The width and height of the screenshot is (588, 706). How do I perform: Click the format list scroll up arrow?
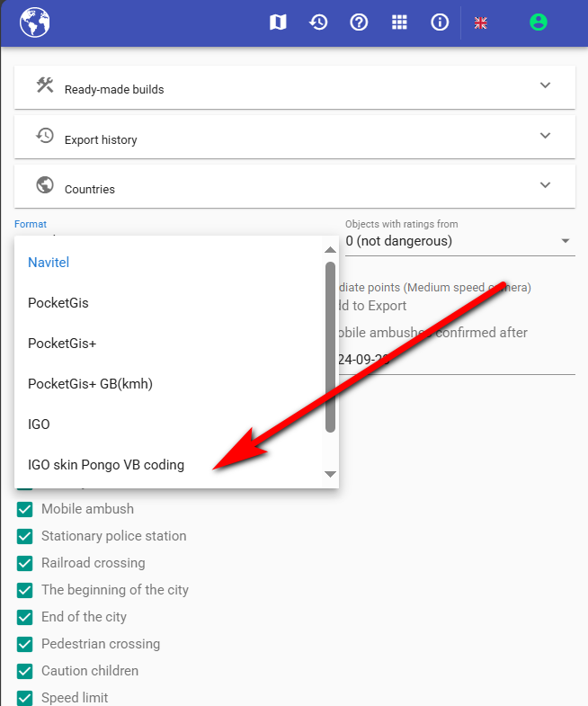click(x=331, y=250)
